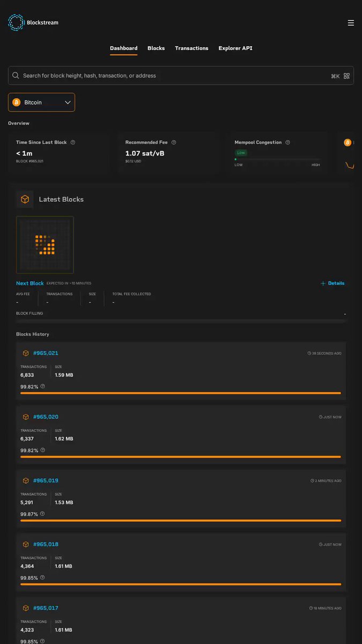Click the 99.87% fill value

[29, 514]
